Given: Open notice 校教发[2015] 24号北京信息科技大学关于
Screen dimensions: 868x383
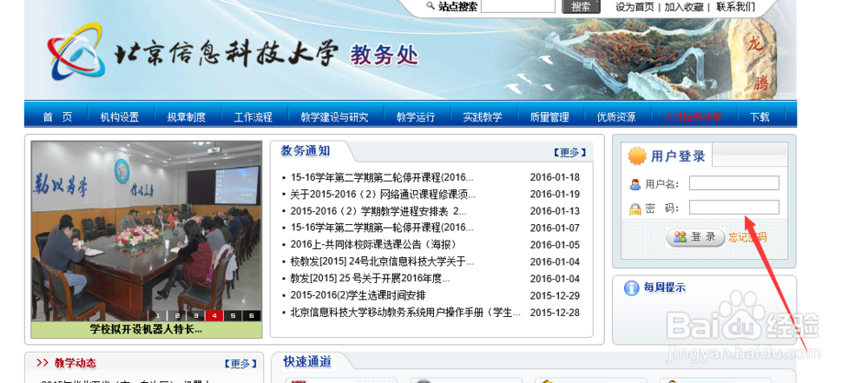Looking at the screenshot, I should tap(382, 261).
